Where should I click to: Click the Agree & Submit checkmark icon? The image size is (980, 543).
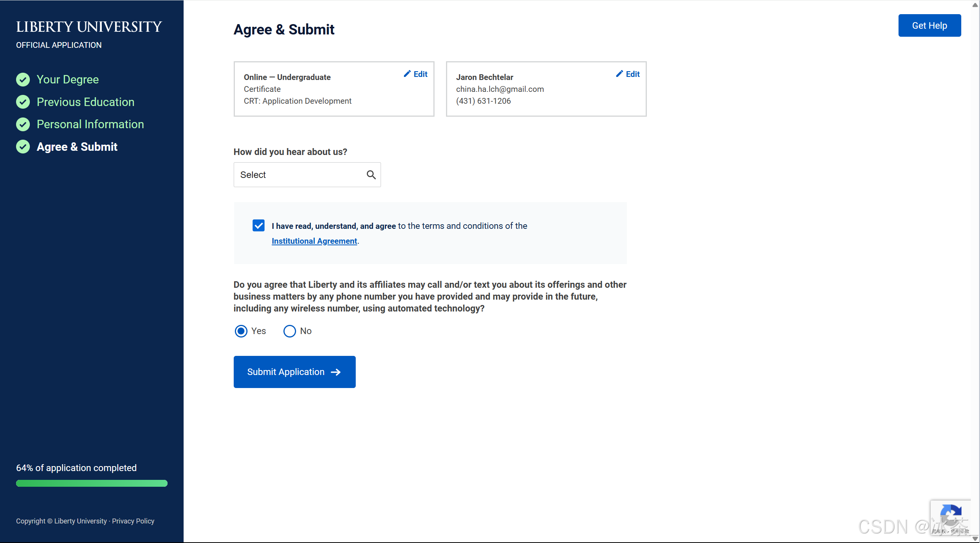[x=23, y=147]
